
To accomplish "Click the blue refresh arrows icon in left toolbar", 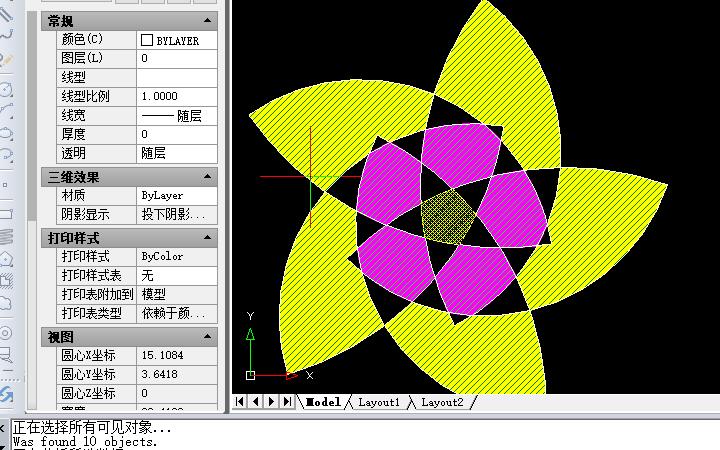I will (x=7, y=395).
